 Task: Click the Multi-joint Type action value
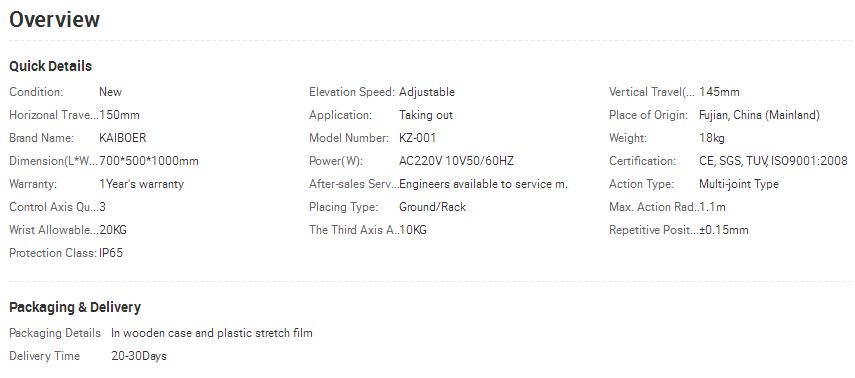click(x=739, y=184)
